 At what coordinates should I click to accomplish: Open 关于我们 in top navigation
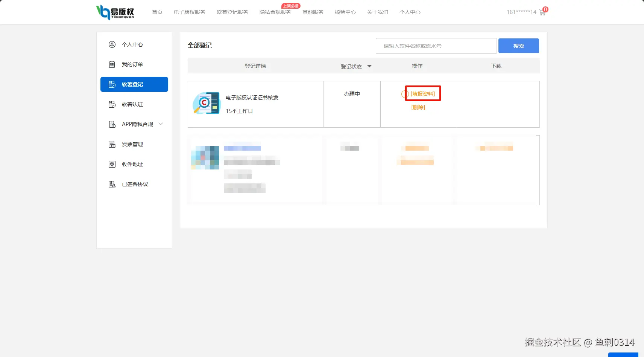pos(378,12)
